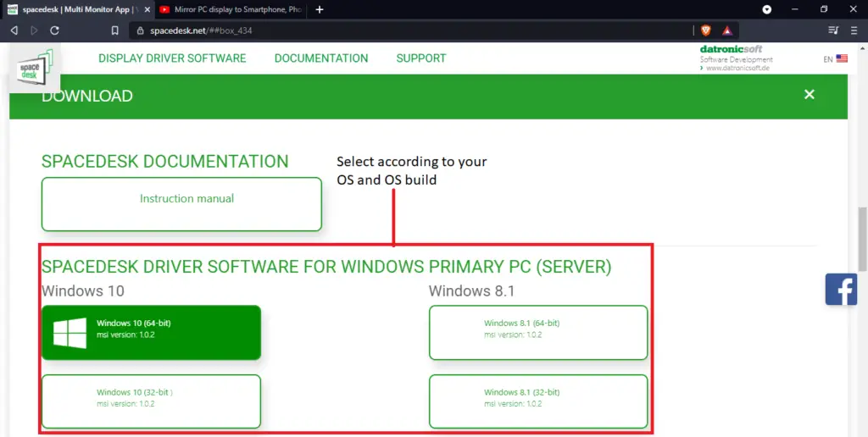Click the bookmark icon beside address bar
Image resolution: width=868 pixels, height=437 pixels.
point(114,30)
